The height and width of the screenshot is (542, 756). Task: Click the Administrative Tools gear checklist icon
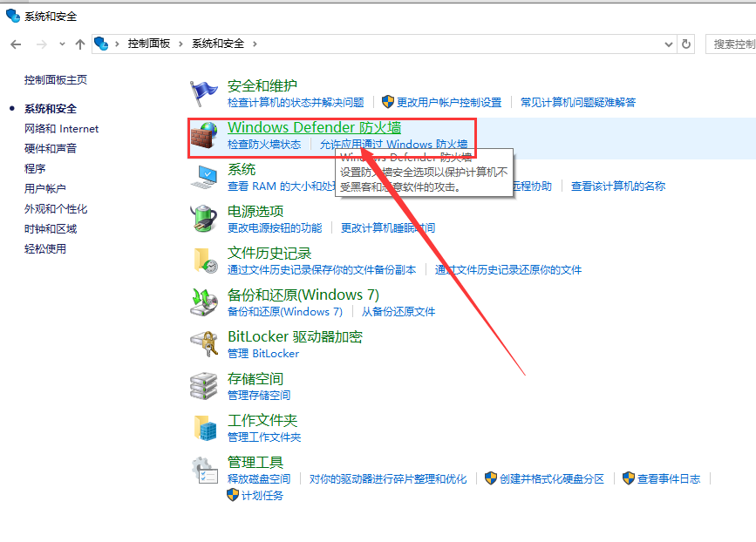[x=205, y=471]
